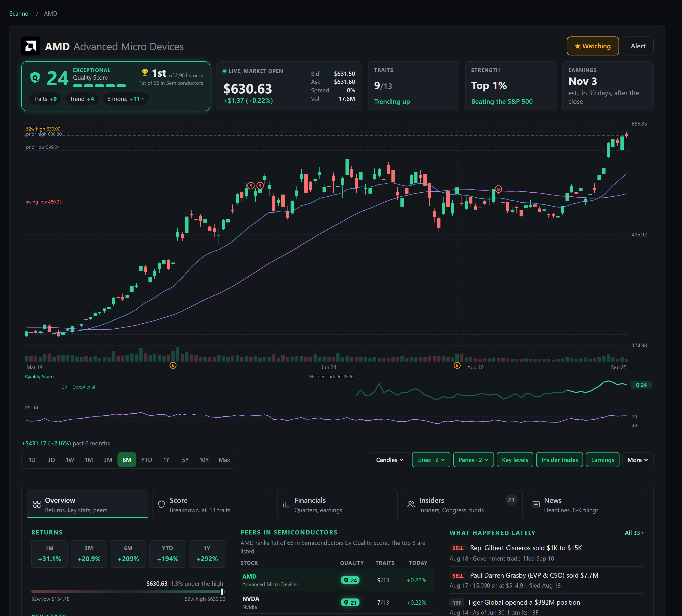Open the Lines · 2 dropdown
The width and height of the screenshot is (682, 616).
pos(431,460)
